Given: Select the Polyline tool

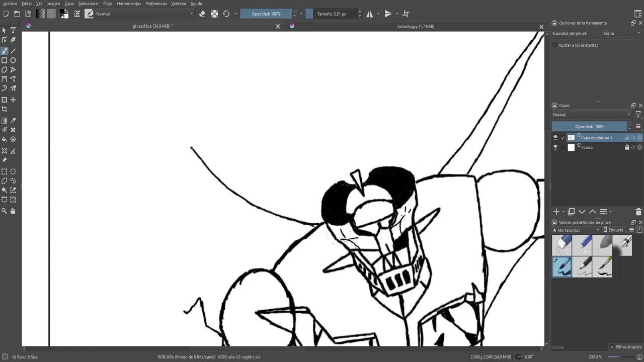Looking at the screenshot, I should click(x=13, y=70).
